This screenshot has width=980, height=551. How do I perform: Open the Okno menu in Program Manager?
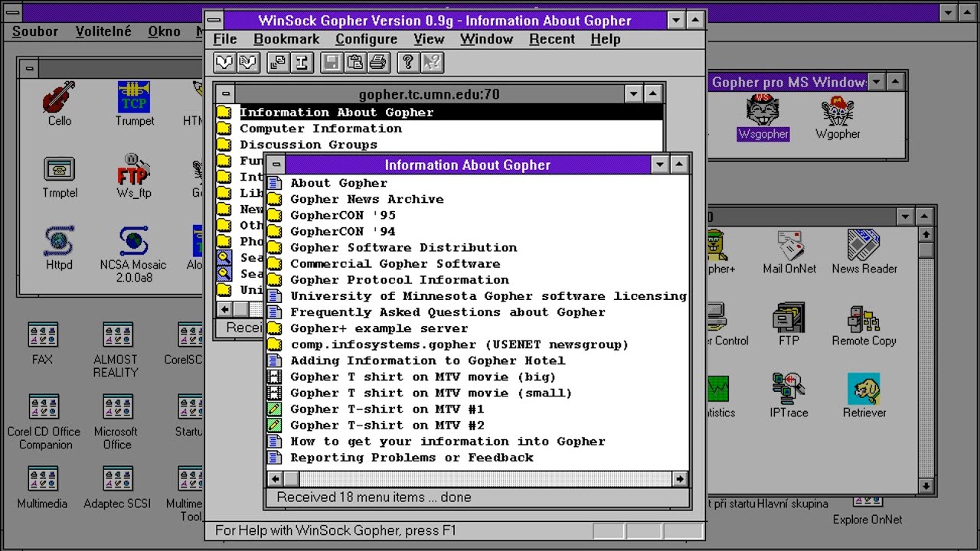tap(164, 31)
